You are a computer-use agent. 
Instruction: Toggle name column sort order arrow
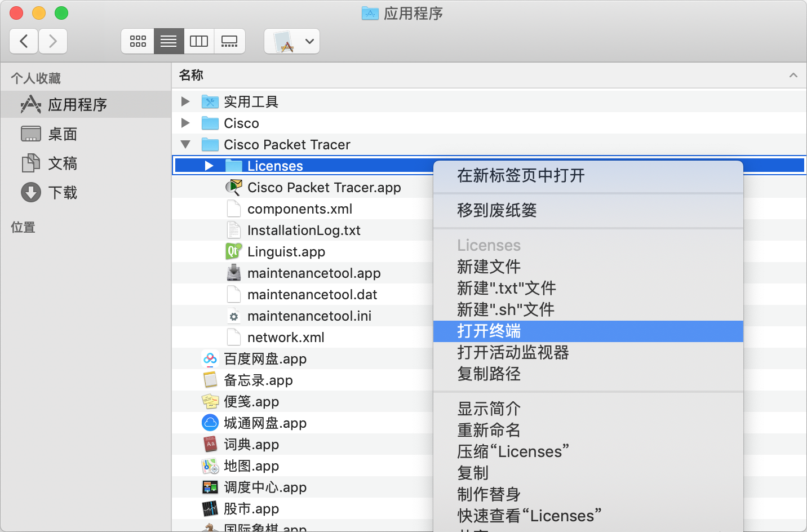click(x=793, y=75)
